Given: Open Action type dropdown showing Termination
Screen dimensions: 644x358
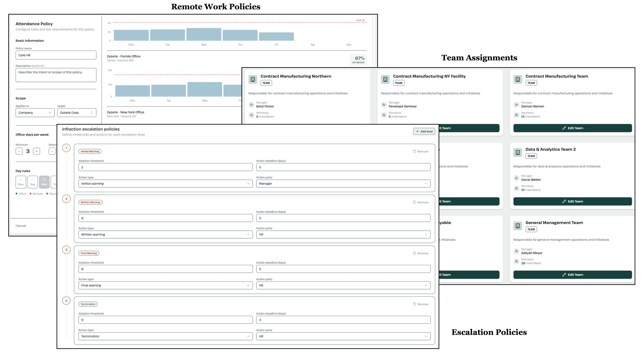Looking at the screenshot, I should tap(166, 336).
